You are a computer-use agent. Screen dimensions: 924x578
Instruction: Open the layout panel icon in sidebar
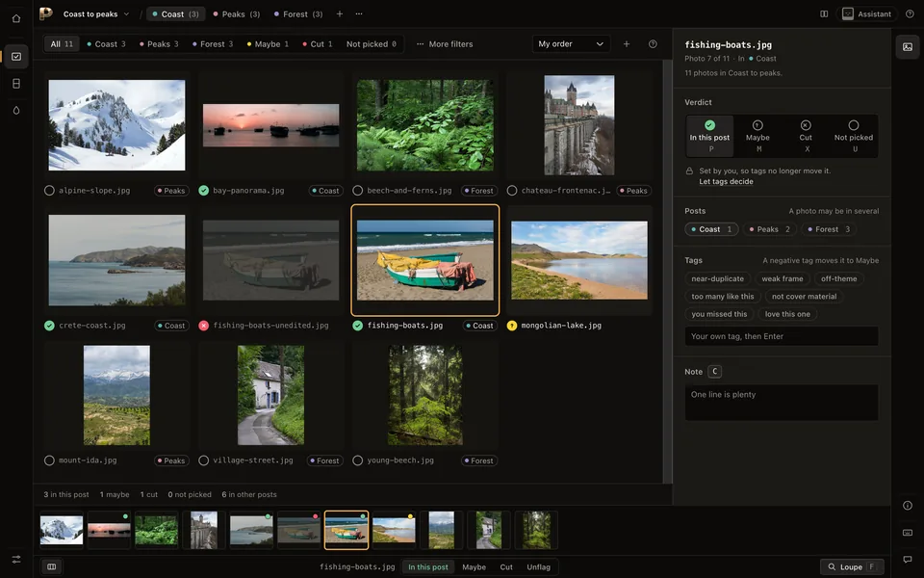(x=16, y=84)
